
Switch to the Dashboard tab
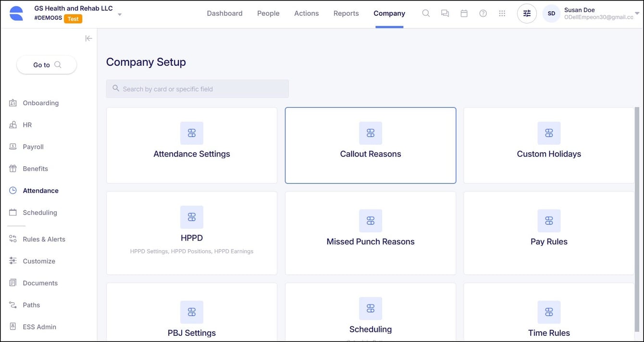pos(224,13)
